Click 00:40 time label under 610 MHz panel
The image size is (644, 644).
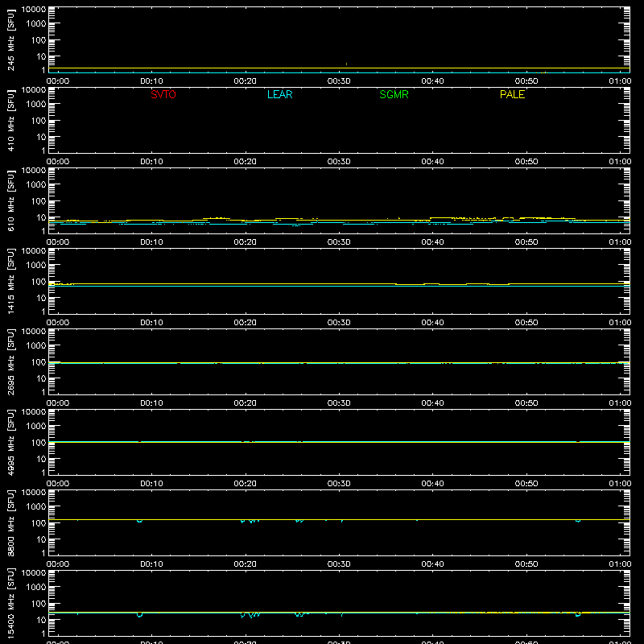tap(432, 242)
